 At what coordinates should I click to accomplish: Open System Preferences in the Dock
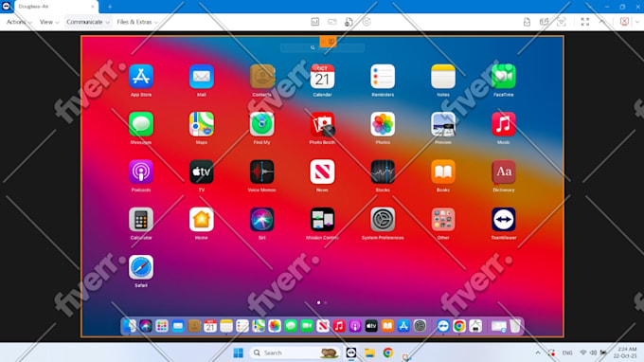pyautogui.click(x=420, y=326)
